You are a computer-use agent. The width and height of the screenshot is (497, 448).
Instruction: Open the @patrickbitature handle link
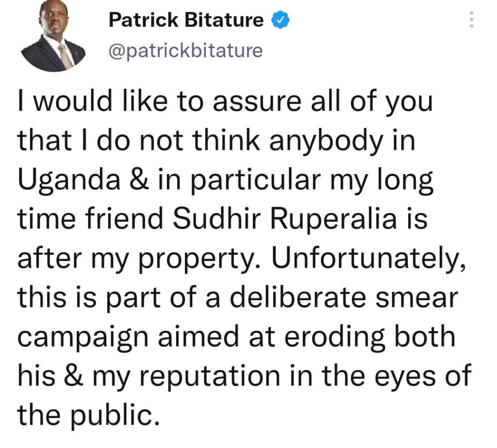click(x=185, y=50)
